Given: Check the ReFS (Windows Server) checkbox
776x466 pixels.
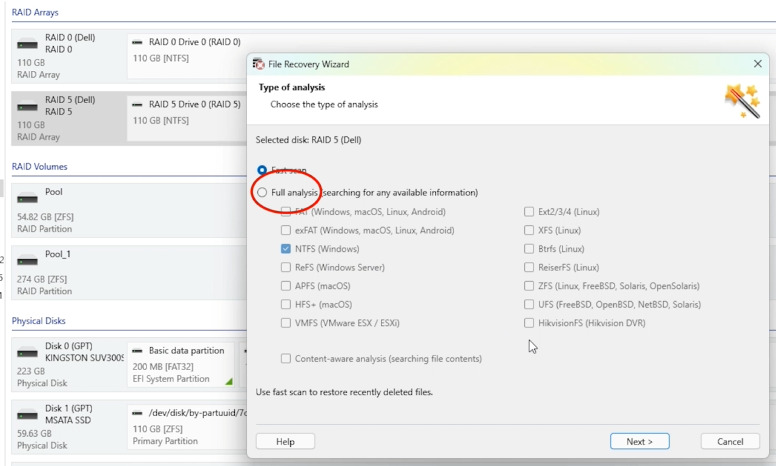Looking at the screenshot, I should [x=286, y=267].
